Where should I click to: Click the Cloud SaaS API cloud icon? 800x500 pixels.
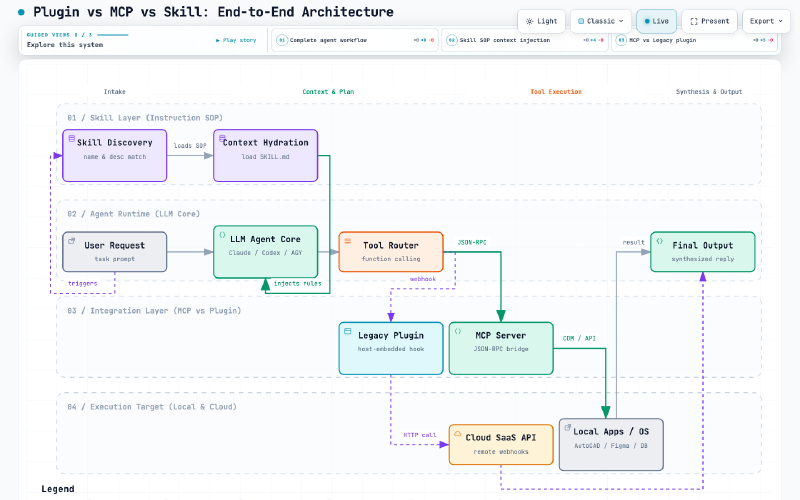point(458,433)
